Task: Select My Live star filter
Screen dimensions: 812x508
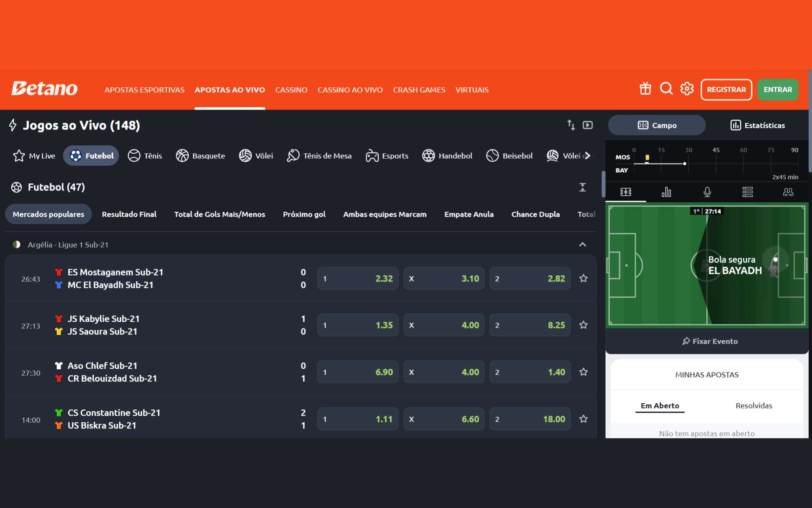Action: 34,156
